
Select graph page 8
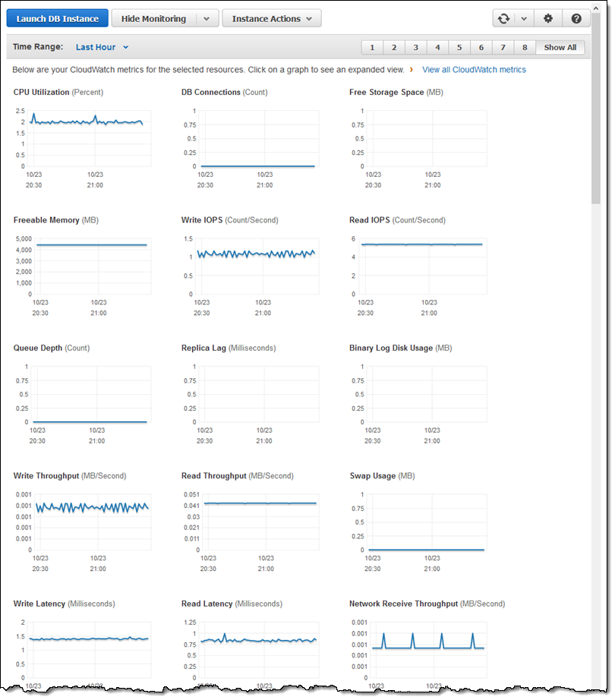(525, 47)
